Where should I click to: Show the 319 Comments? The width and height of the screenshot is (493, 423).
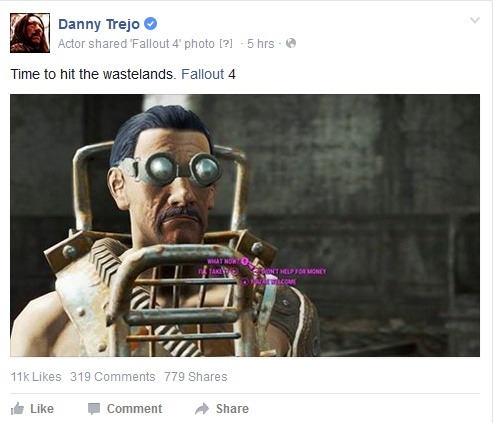(x=113, y=377)
